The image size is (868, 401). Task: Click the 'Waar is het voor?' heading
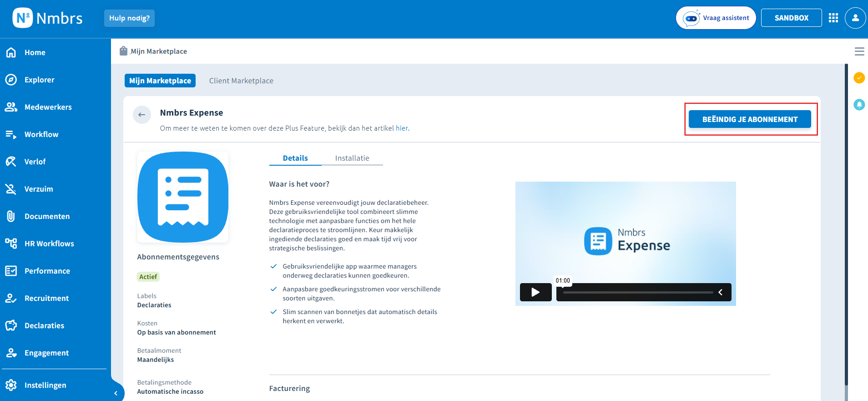coord(299,184)
